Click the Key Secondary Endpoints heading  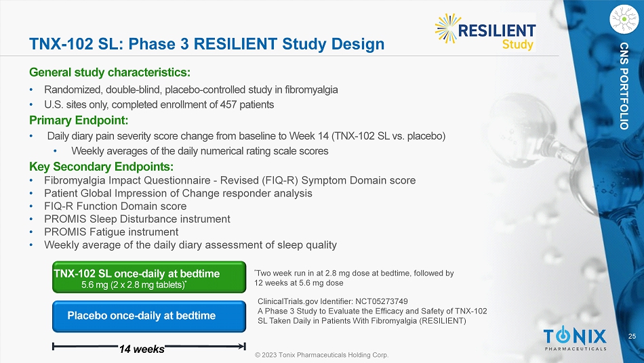(101, 167)
